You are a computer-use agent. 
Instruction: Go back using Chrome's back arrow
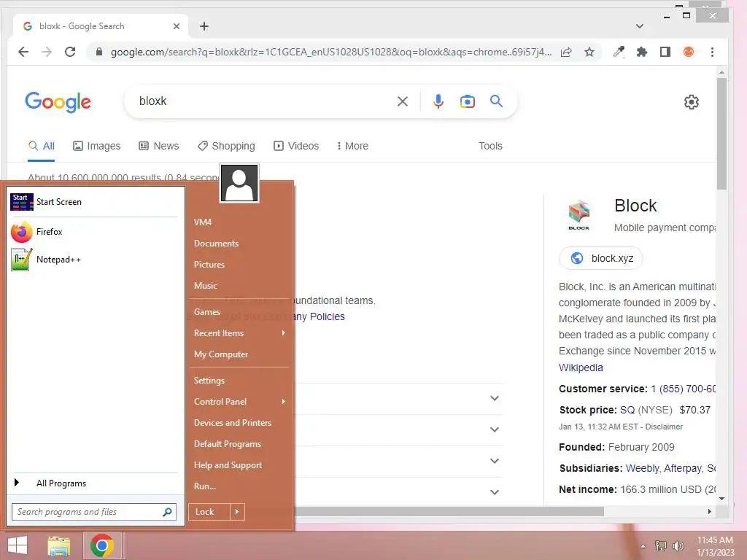pyautogui.click(x=23, y=52)
